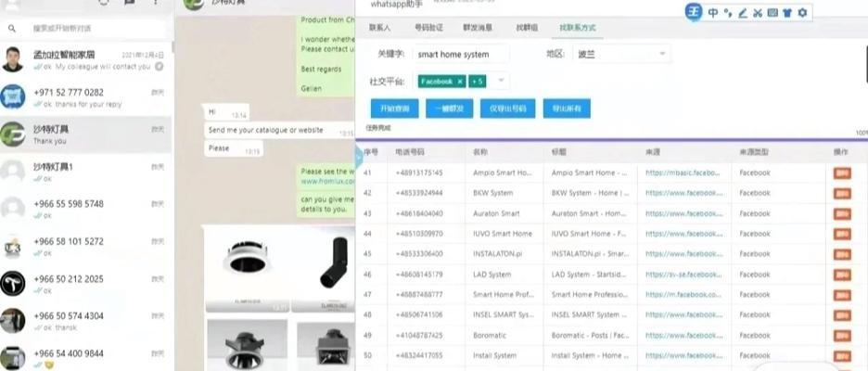Click name cell 'Install System'
The height and width of the screenshot is (371, 868).
pyautogui.click(x=495, y=355)
